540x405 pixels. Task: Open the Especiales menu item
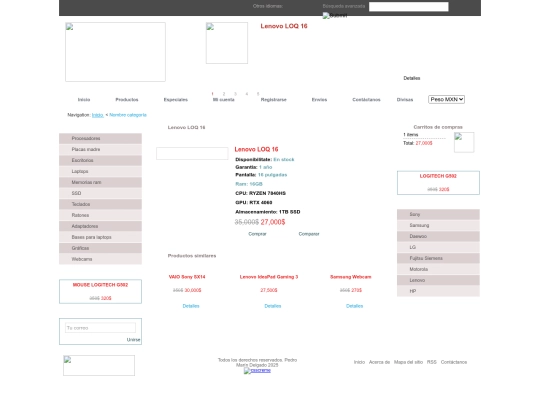tap(176, 100)
